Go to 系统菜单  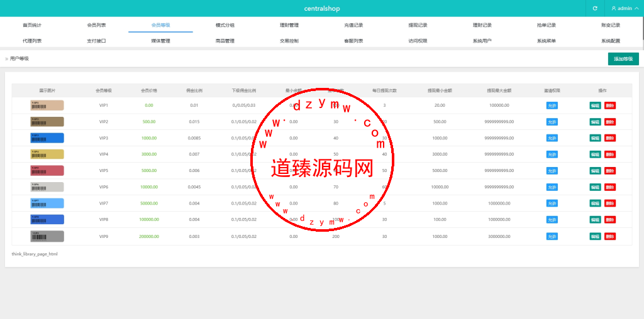tap(547, 41)
